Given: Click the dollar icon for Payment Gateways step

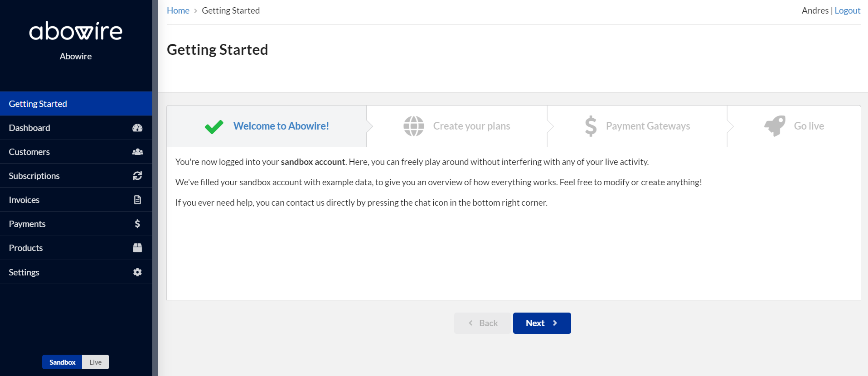Looking at the screenshot, I should 591,126.
